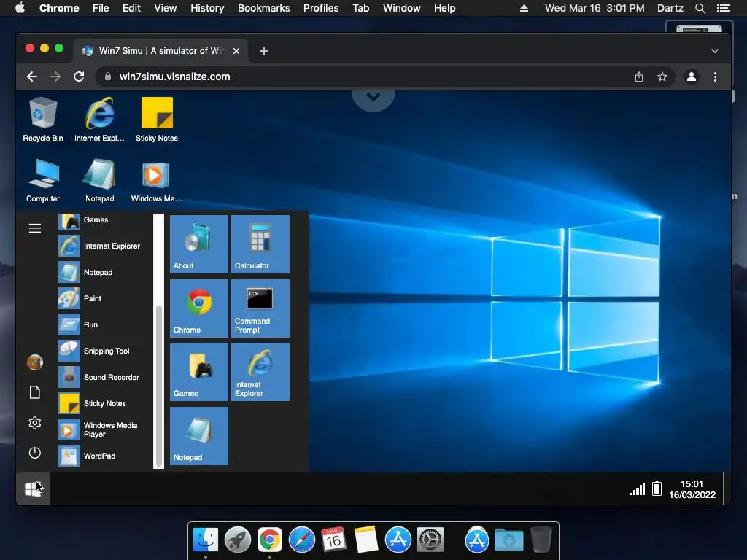747x560 pixels.
Task: Click the start menu app list scrollbar
Action: pyautogui.click(x=158, y=386)
